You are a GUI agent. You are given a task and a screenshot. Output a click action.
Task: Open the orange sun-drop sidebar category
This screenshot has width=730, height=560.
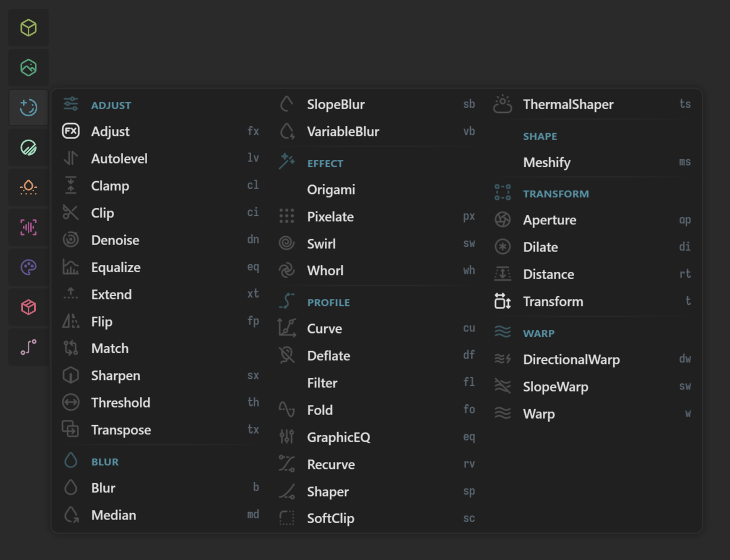[28, 188]
